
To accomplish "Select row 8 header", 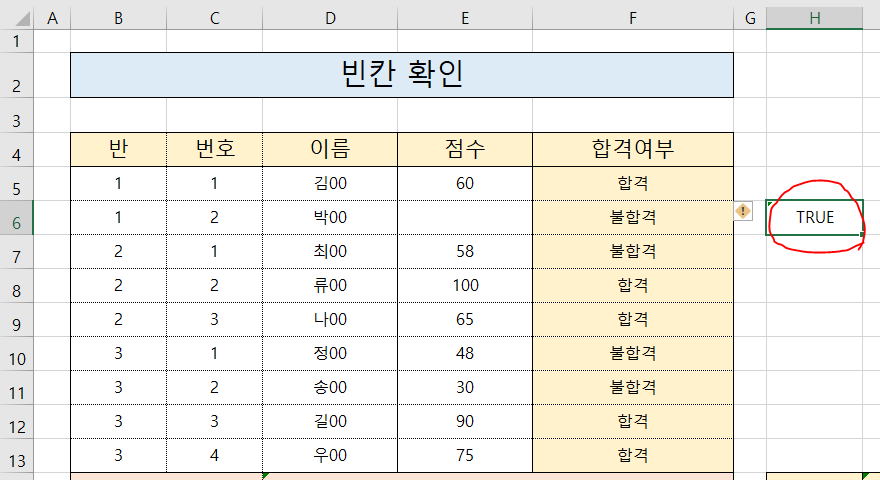I will [x=16, y=286].
